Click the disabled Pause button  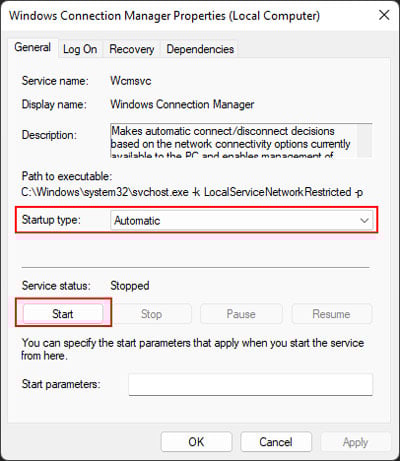(241, 314)
